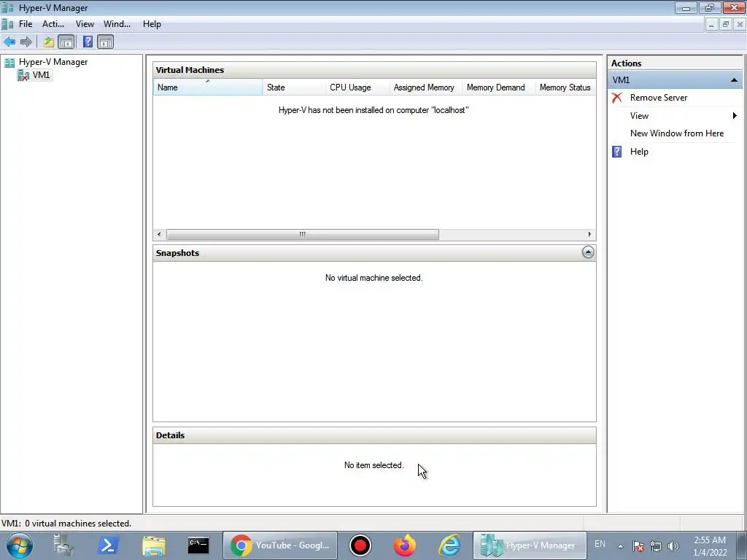Open the Help menu
The width and height of the screenshot is (747, 560).
coord(152,24)
